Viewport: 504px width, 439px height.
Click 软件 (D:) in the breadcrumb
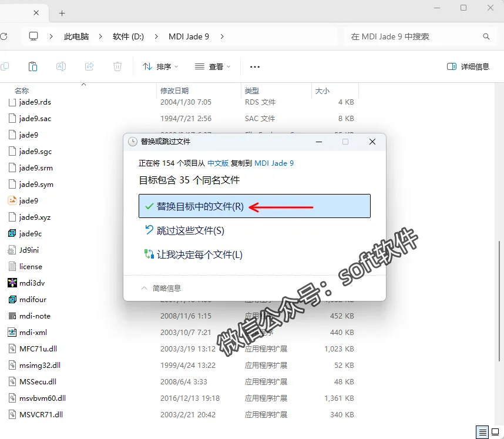point(128,36)
